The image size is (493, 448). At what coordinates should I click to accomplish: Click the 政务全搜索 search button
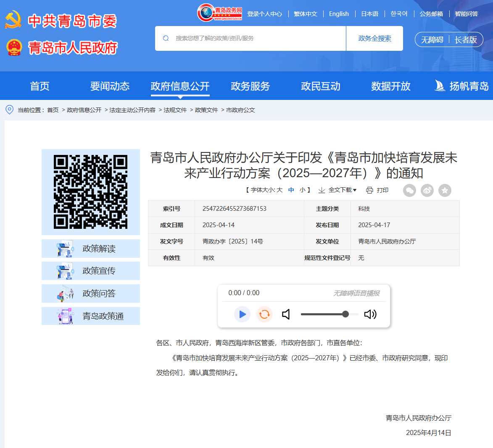(x=374, y=39)
